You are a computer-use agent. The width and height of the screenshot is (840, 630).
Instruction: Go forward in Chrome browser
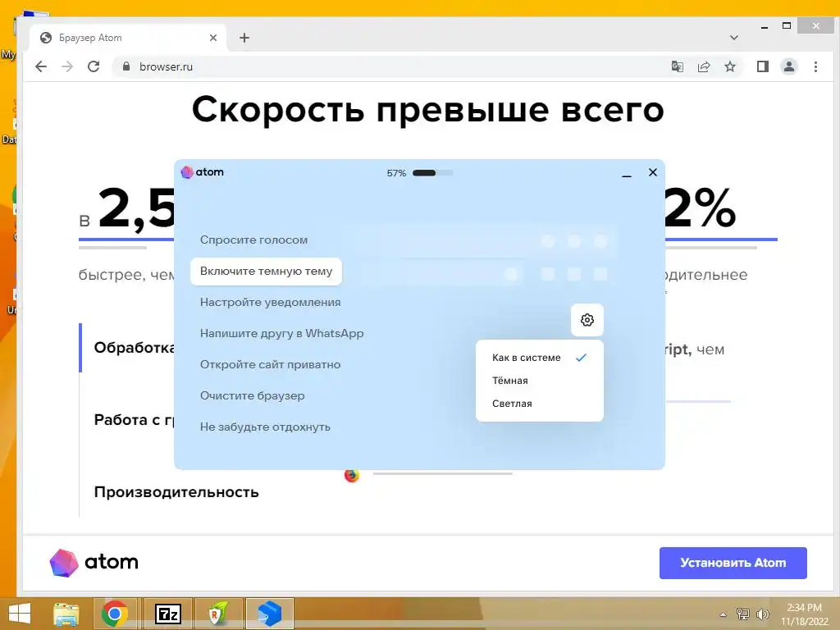tap(67, 66)
